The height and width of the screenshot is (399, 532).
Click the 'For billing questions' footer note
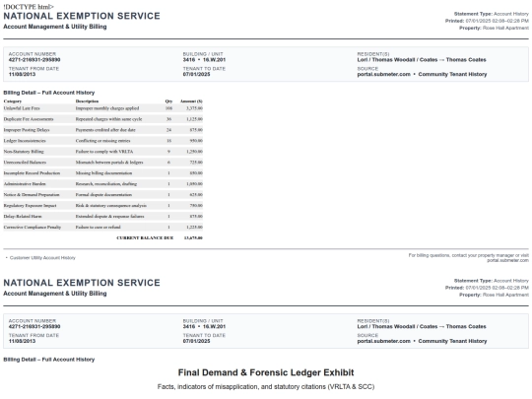click(469, 258)
